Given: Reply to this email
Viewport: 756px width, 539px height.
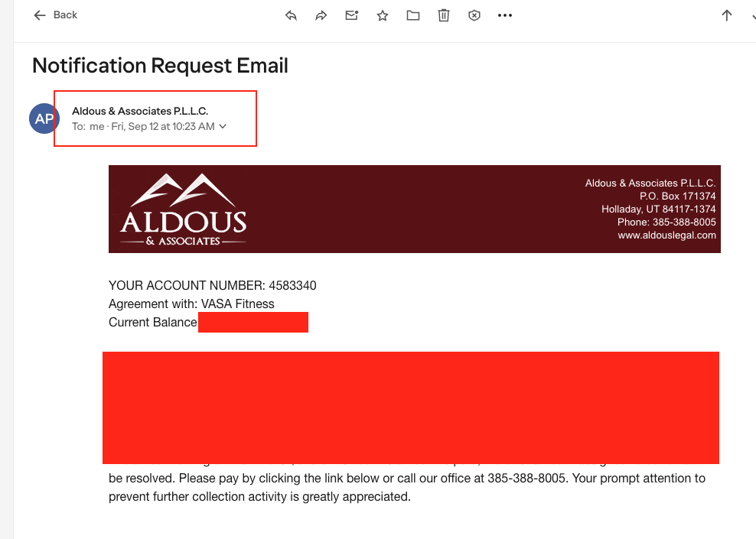Looking at the screenshot, I should point(291,15).
